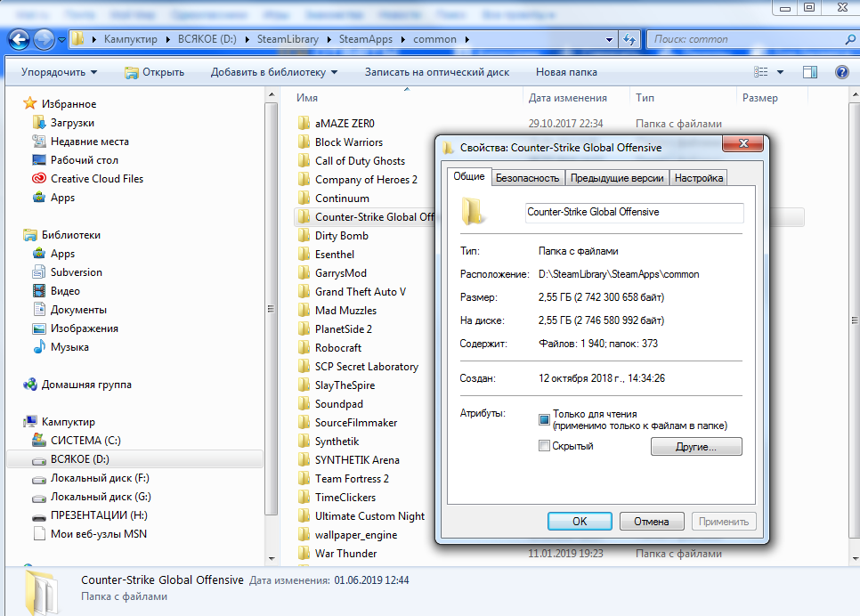Viewport: 860px width, 616px height.
Task: Open the view options dropdown arrow
Action: [x=781, y=72]
